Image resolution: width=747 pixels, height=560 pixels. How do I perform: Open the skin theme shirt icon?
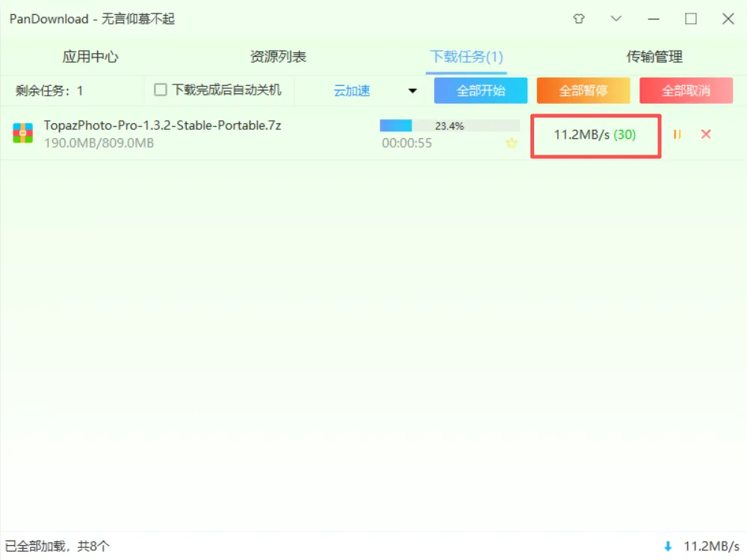click(x=579, y=19)
